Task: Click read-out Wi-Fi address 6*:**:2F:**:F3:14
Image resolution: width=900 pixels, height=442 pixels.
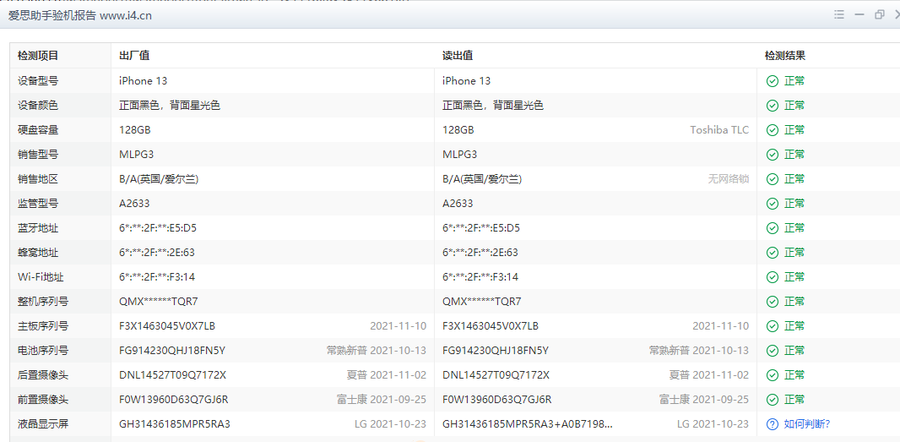Action: pos(480,277)
